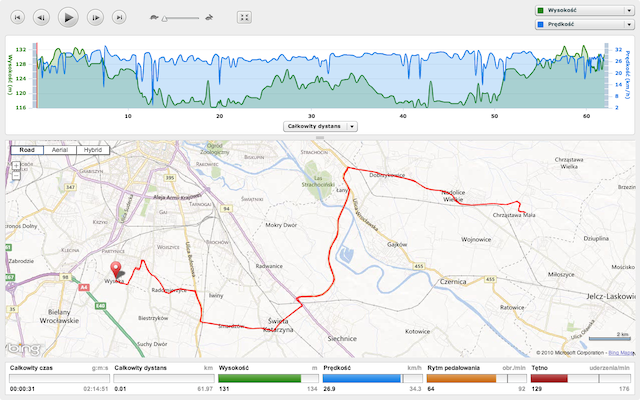Click the 02:14:51 total time value
Viewport: 640px width, 400px height.
pos(96,389)
